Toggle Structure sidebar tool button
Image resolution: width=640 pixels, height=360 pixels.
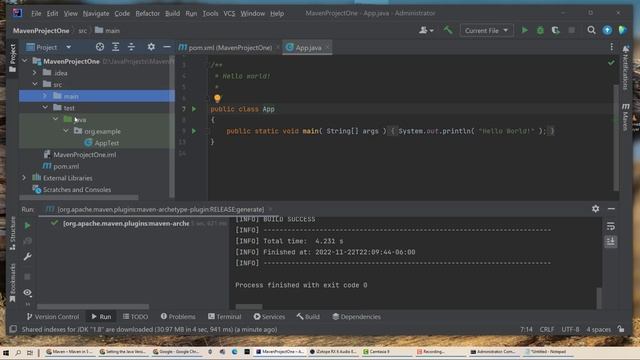pyautogui.click(x=12, y=233)
